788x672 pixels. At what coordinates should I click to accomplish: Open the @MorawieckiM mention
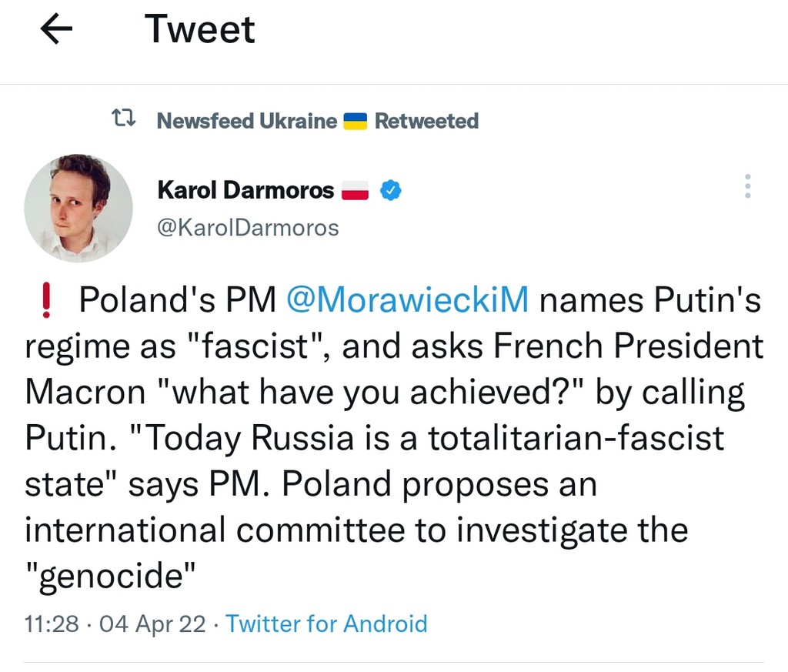(x=407, y=300)
